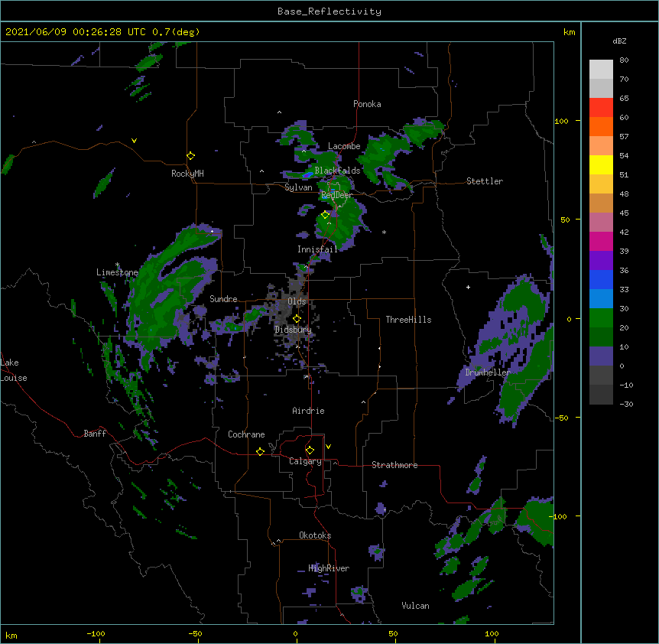Pick the blue 33-36 dBZ legend swatch
The image size is (659, 644).
[x=601, y=279]
